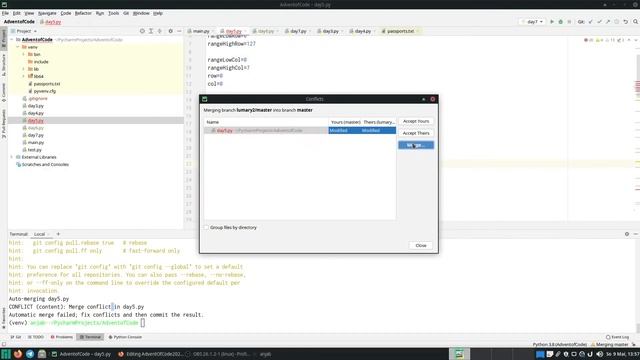This screenshot has height=360, width=640.
Task: Open the Refactor menu
Action: [83, 13]
